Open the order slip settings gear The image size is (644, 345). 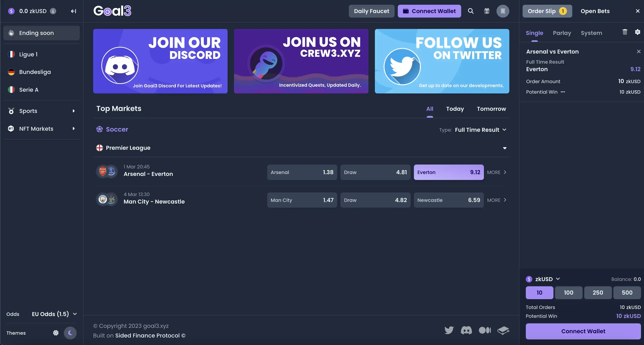click(x=638, y=32)
